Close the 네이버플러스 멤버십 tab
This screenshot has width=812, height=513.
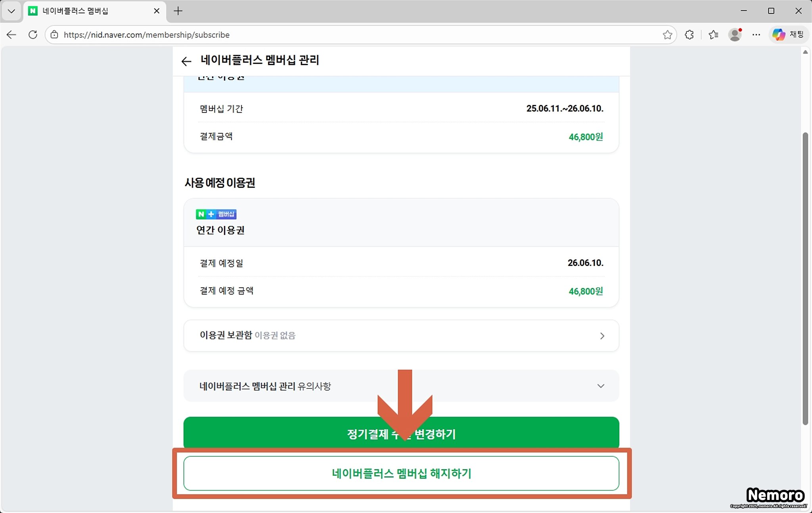tap(157, 11)
